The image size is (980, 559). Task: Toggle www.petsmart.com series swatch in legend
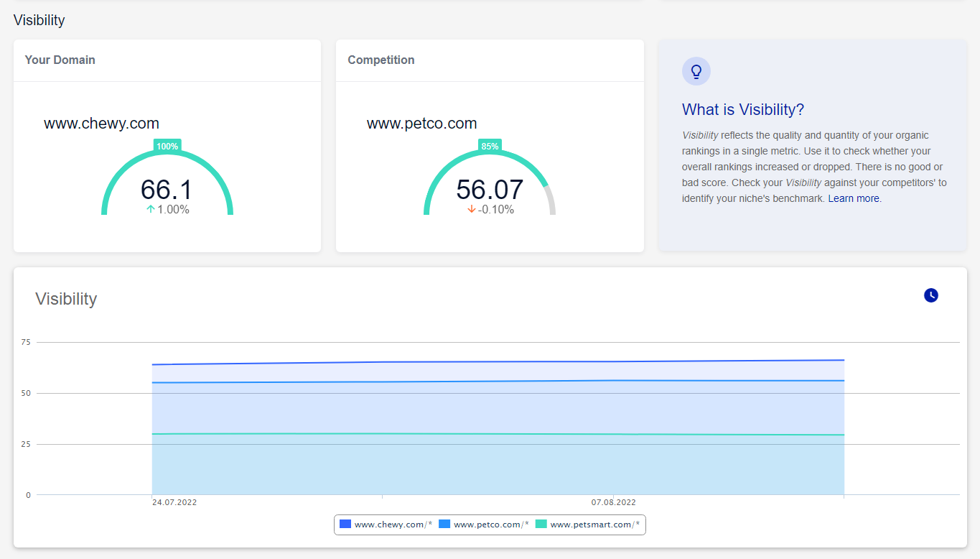pyautogui.click(x=541, y=525)
